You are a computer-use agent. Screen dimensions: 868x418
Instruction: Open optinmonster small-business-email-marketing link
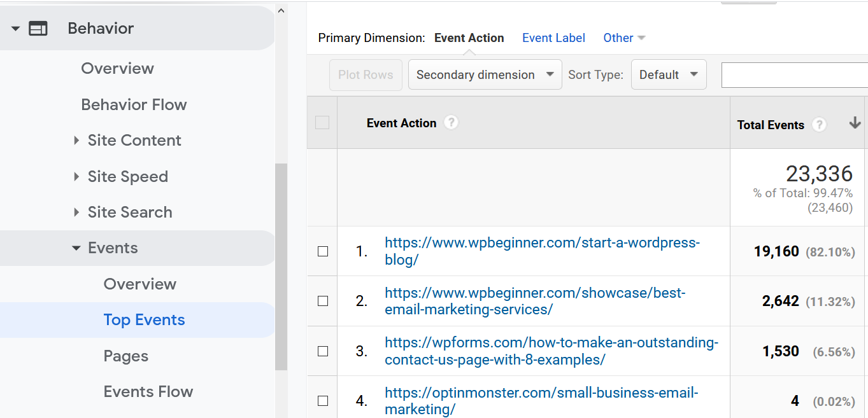pos(541,401)
